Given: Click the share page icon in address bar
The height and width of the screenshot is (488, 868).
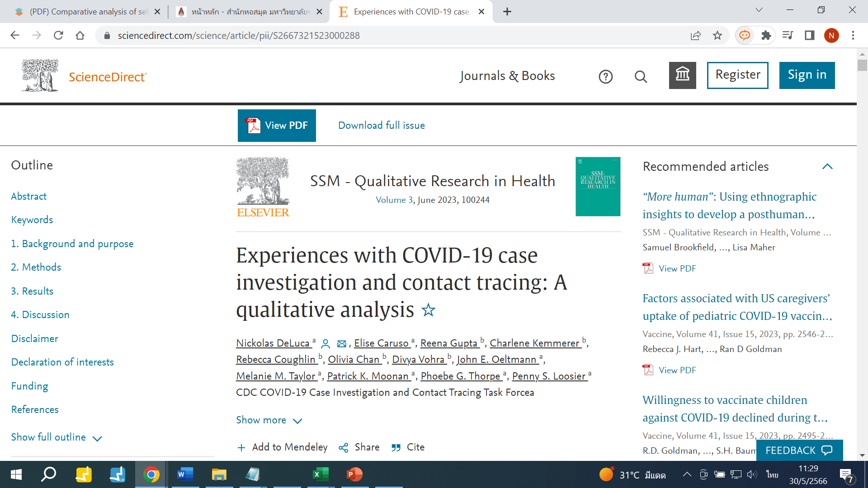Looking at the screenshot, I should [x=696, y=35].
